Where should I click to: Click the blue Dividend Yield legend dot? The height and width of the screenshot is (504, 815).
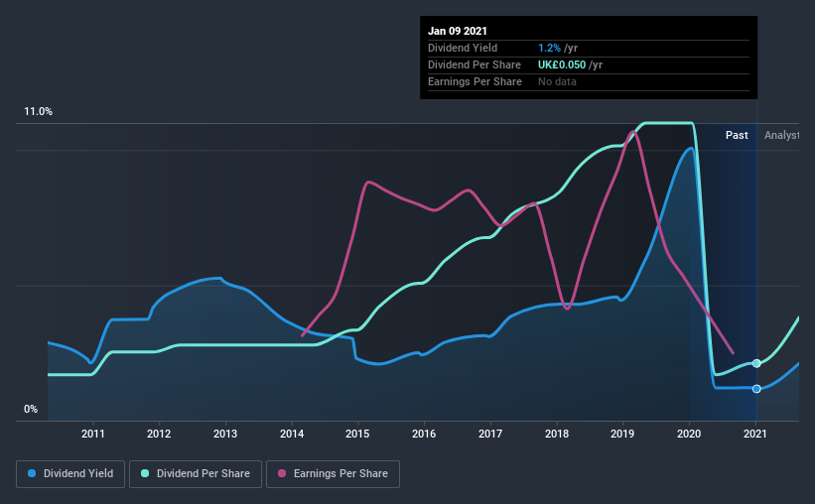32,473
